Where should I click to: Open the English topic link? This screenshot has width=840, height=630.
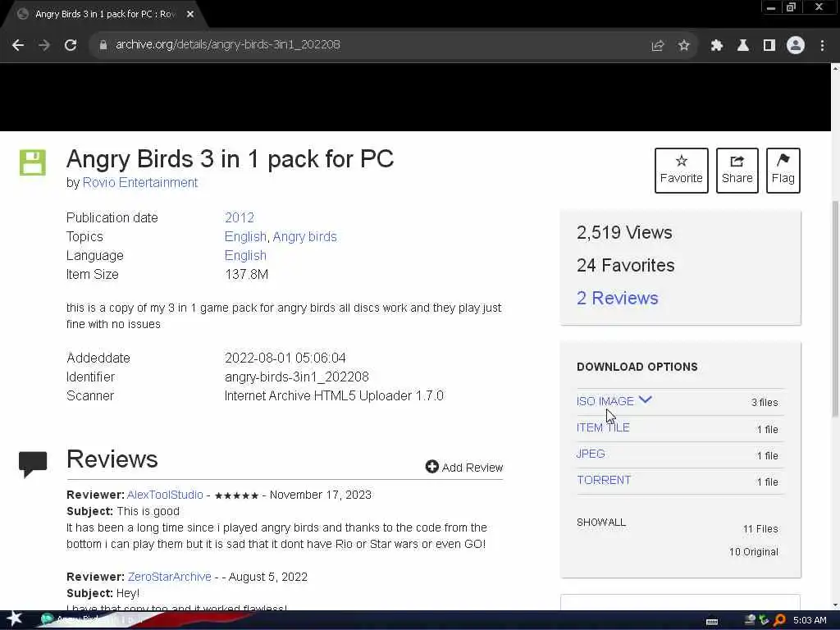(x=245, y=237)
